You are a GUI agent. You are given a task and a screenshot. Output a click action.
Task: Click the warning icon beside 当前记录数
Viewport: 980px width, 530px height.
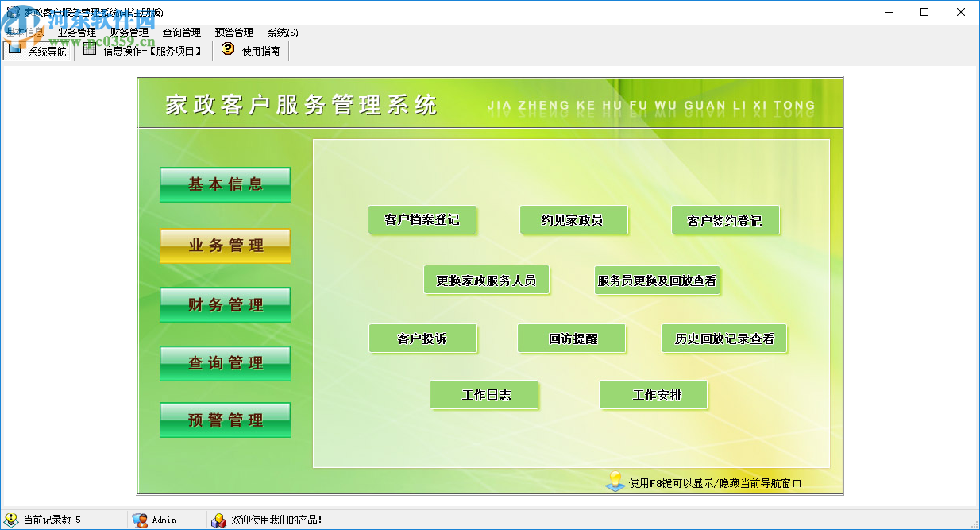coord(11,520)
